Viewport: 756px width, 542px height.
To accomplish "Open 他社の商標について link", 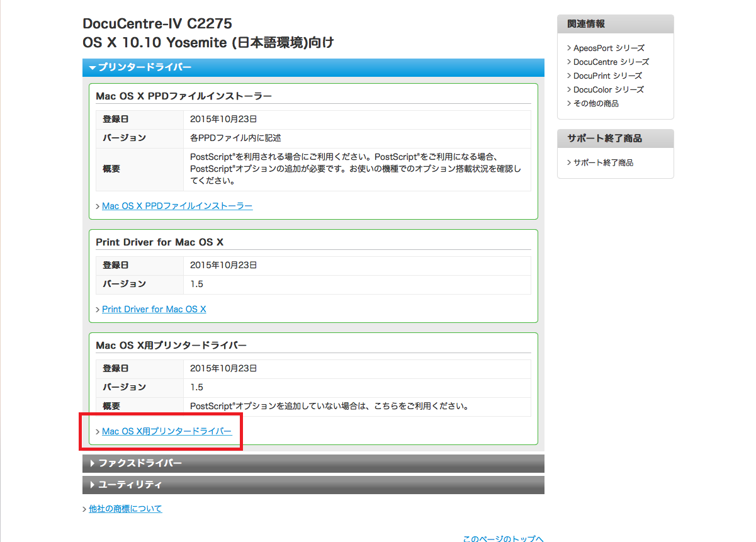I will (x=125, y=509).
